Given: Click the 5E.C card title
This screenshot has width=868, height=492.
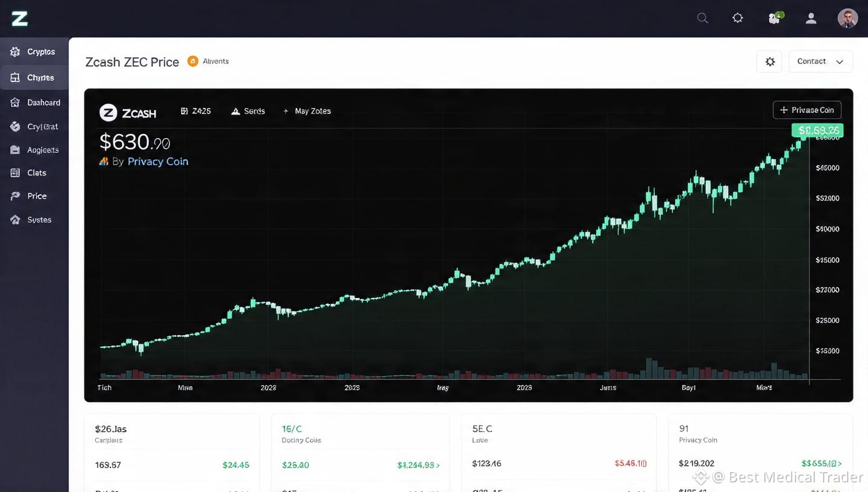Looking at the screenshot, I should [482, 429].
